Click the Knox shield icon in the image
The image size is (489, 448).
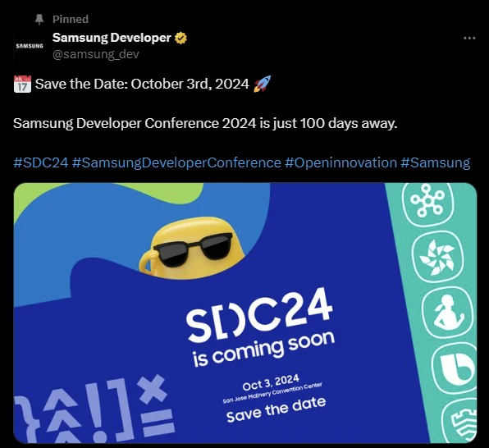coord(460,421)
